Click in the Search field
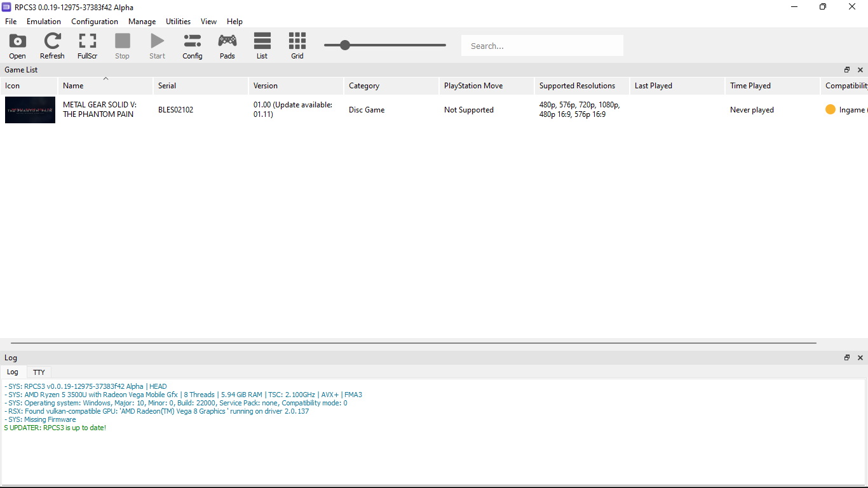868x488 pixels. 542,46
